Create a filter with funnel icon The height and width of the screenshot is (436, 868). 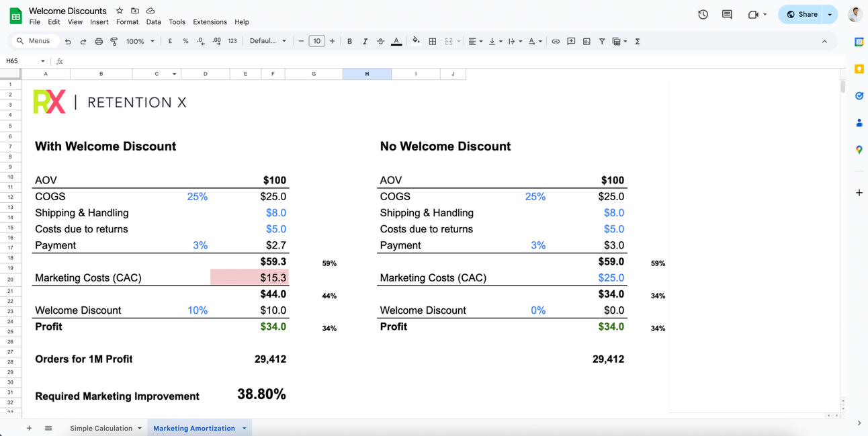(602, 41)
